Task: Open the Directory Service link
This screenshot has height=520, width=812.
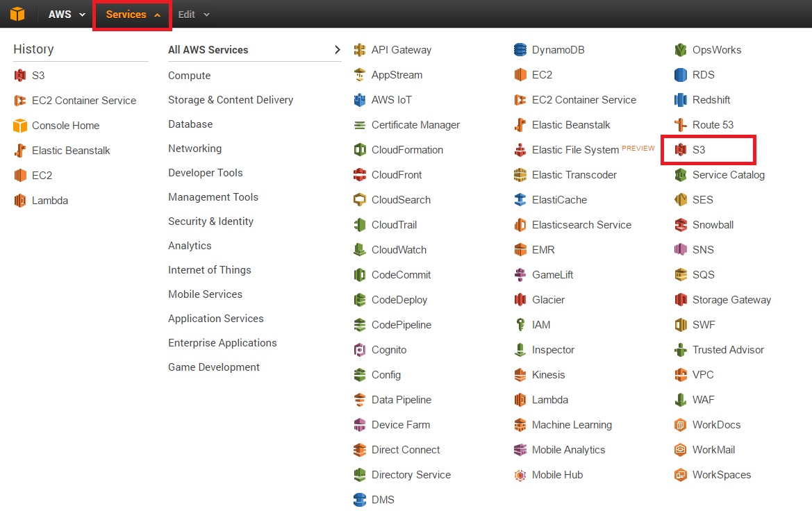Action: [411, 475]
